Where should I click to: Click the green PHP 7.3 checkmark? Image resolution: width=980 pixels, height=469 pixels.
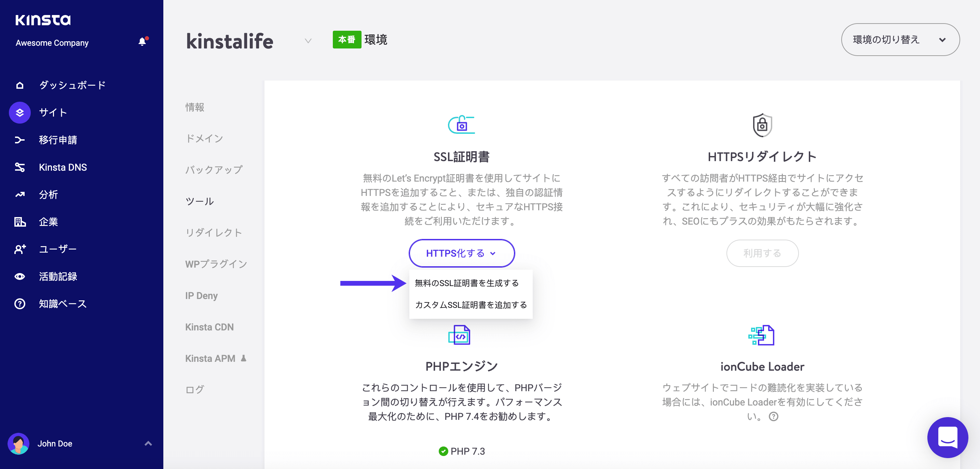pyautogui.click(x=443, y=451)
